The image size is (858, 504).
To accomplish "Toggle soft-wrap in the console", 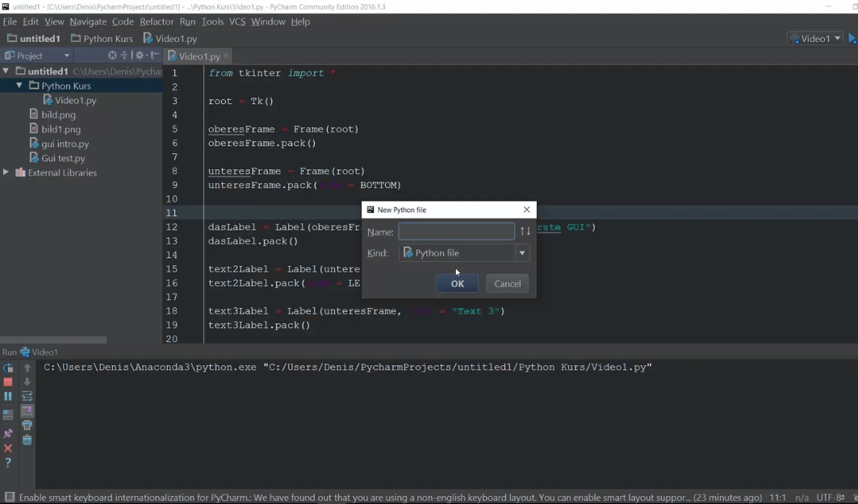I will pyautogui.click(x=27, y=395).
